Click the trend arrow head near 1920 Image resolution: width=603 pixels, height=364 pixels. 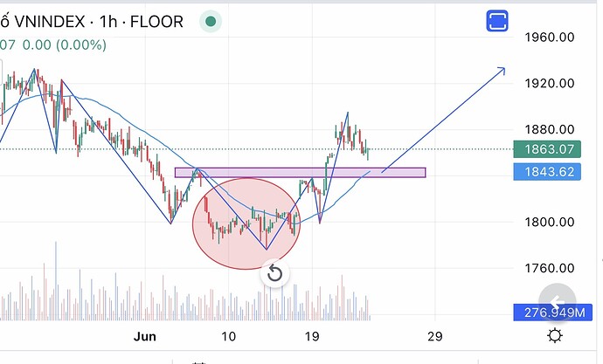(501, 71)
